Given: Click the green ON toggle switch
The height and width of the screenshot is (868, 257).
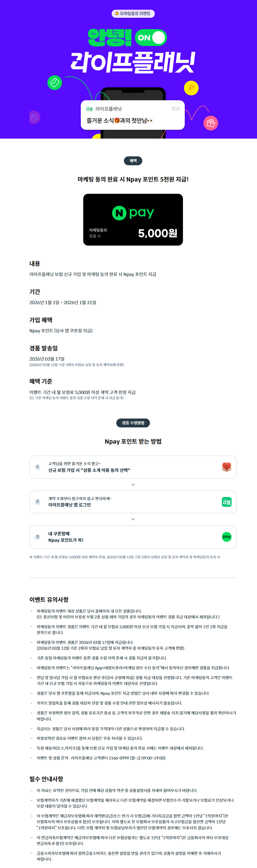Looking at the screenshot, I should (x=151, y=37).
